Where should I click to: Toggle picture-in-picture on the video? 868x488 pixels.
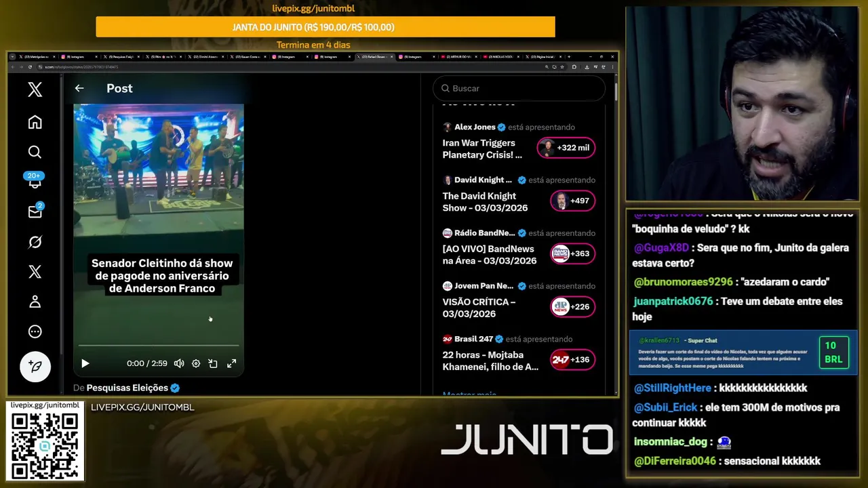click(x=213, y=363)
